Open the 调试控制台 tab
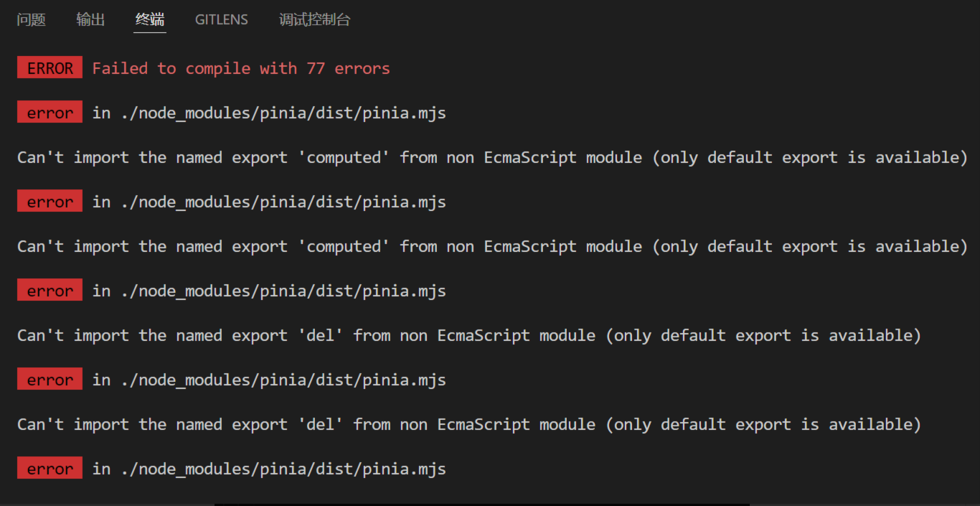 tap(314, 20)
